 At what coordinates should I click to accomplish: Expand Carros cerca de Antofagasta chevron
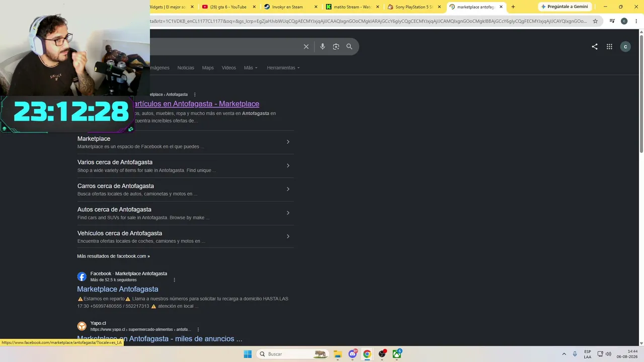coord(288,189)
